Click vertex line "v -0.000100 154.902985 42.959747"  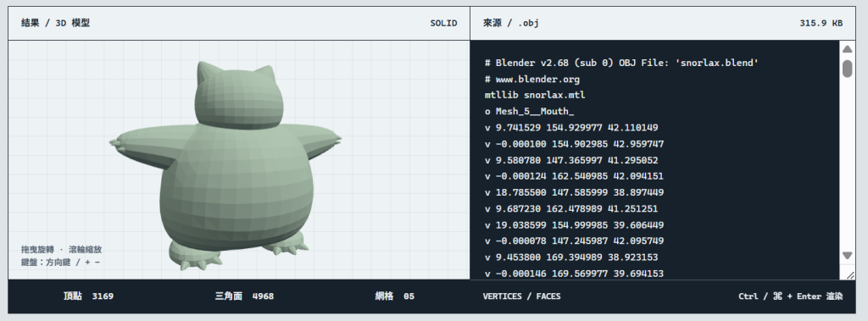[x=574, y=144]
